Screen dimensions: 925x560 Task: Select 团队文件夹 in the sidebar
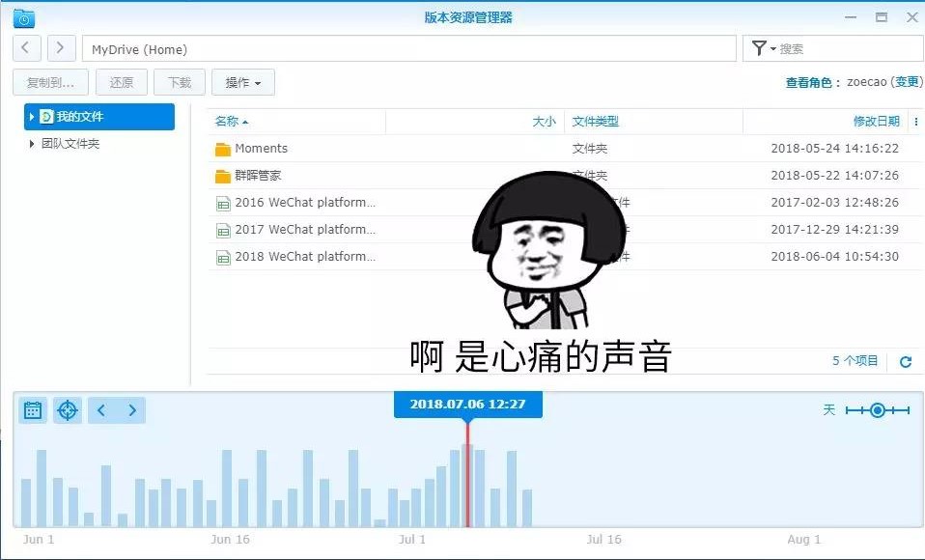click(x=70, y=144)
